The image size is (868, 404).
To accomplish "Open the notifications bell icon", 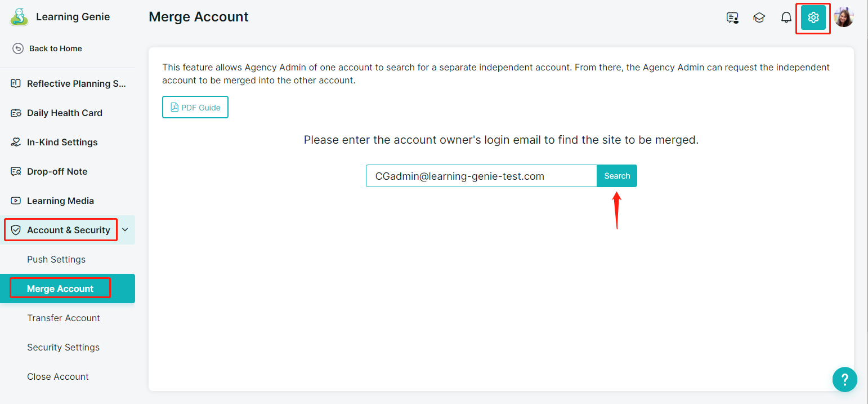I will (x=786, y=18).
